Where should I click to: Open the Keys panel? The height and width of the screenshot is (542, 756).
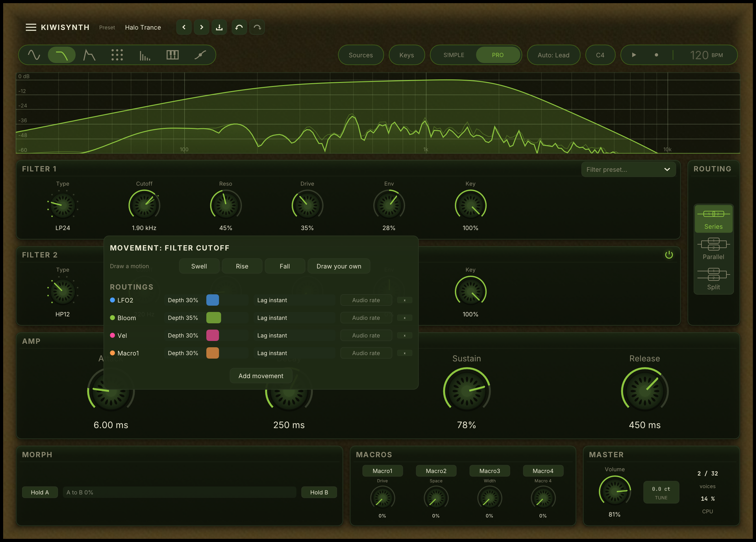[x=407, y=55]
